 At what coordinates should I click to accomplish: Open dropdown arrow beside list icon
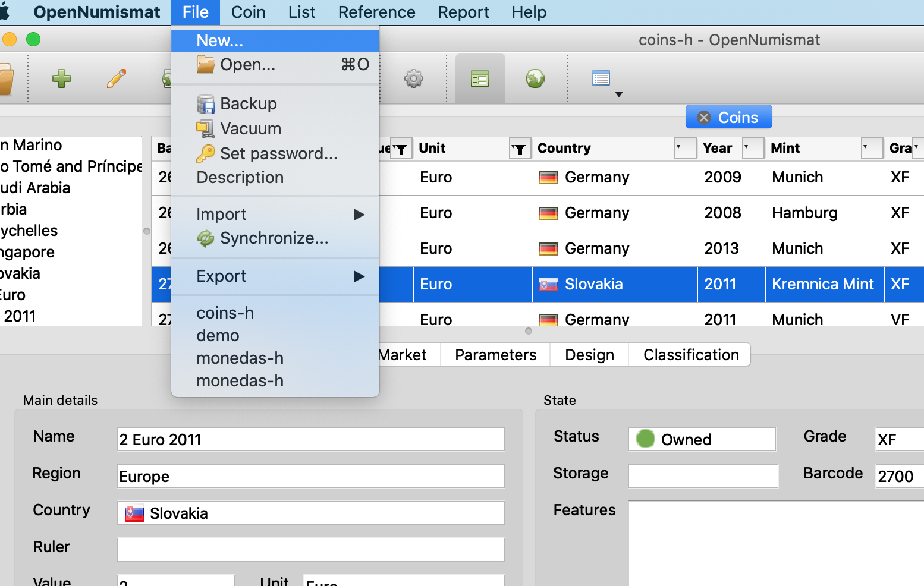[x=619, y=94]
